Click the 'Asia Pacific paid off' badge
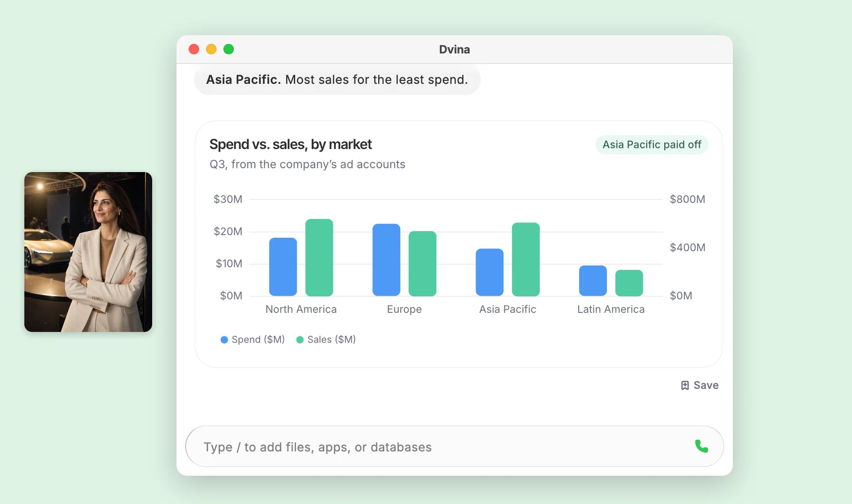 (x=652, y=145)
